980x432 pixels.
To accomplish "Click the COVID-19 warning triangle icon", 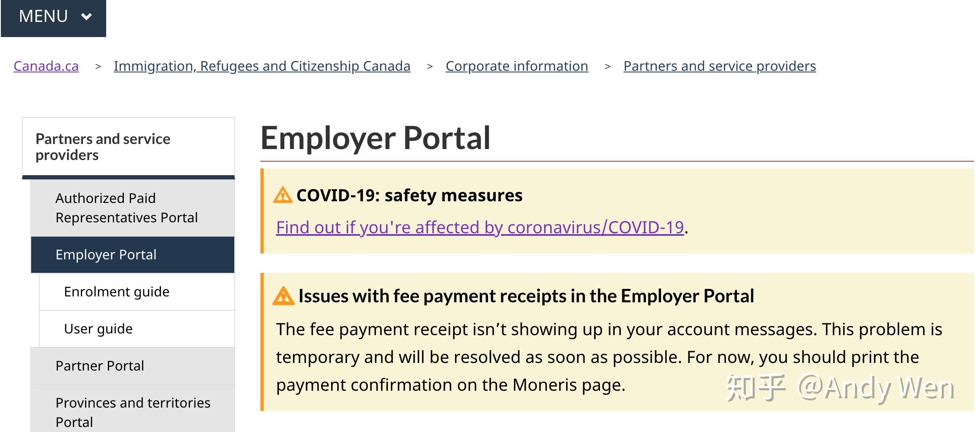I will pyautogui.click(x=282, y=196).
